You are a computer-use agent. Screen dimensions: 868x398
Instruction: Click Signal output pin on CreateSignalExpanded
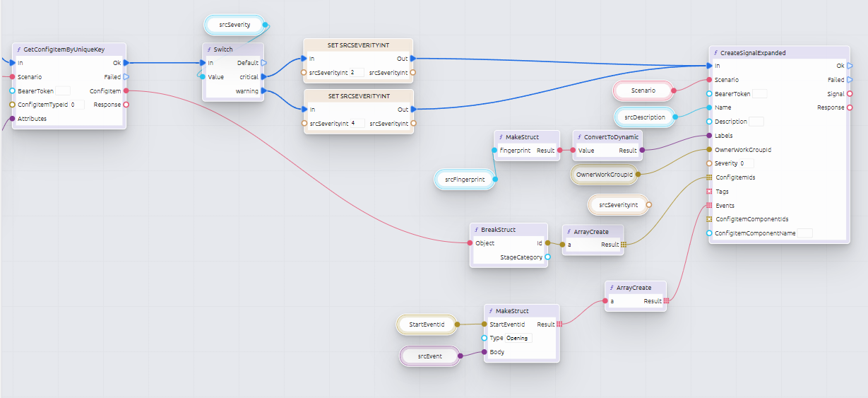(x=850, y=94)
